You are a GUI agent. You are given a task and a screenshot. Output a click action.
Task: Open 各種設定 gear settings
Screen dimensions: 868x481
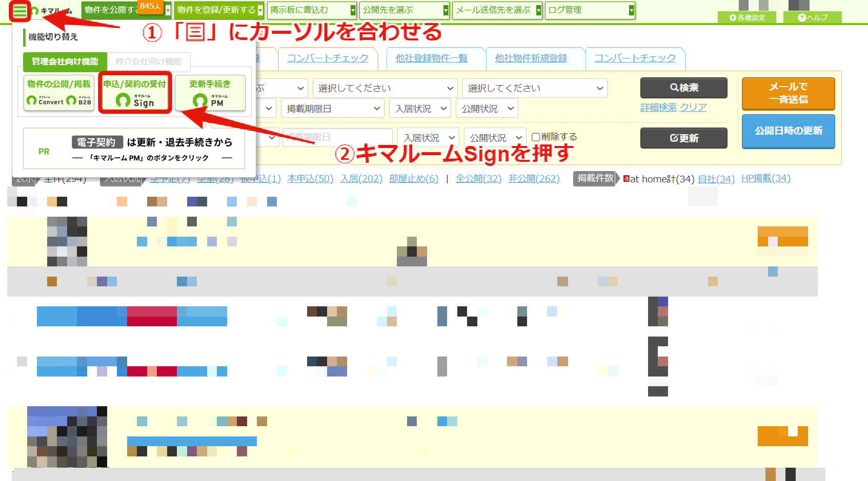(x=748, y=17)
